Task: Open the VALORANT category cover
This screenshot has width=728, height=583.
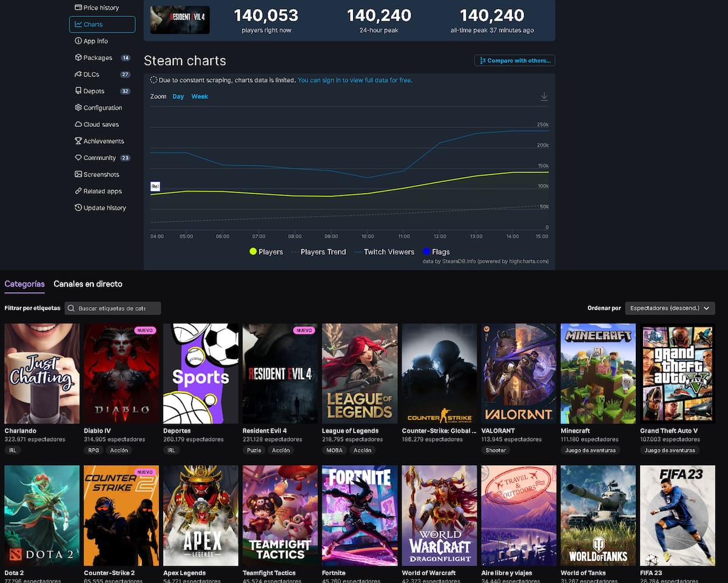Action: coord(519,373)
